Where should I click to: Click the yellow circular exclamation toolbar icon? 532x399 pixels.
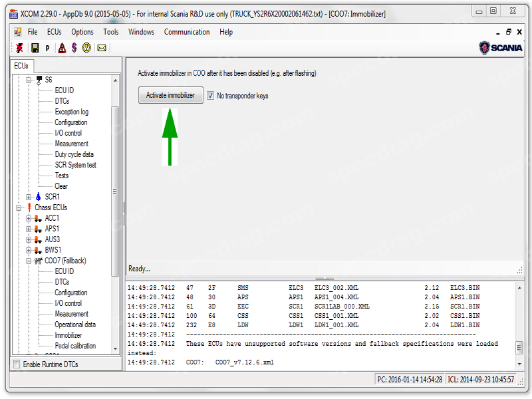coord(87,48)
